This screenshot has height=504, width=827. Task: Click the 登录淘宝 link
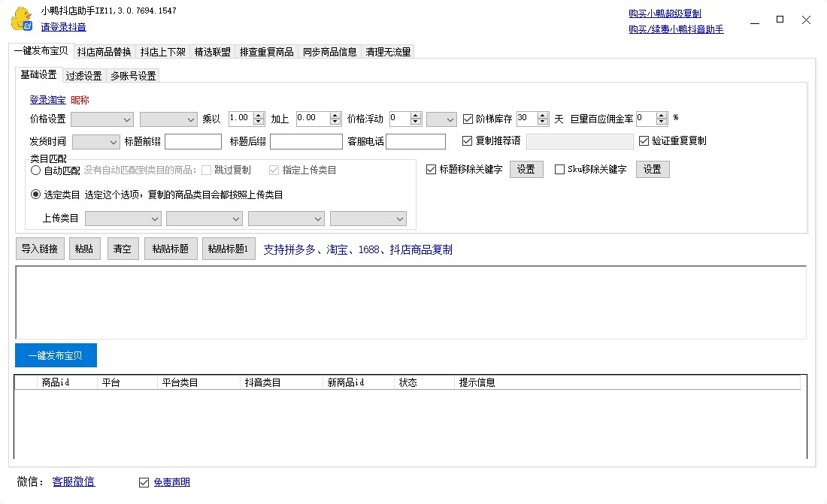click(47, 100)
